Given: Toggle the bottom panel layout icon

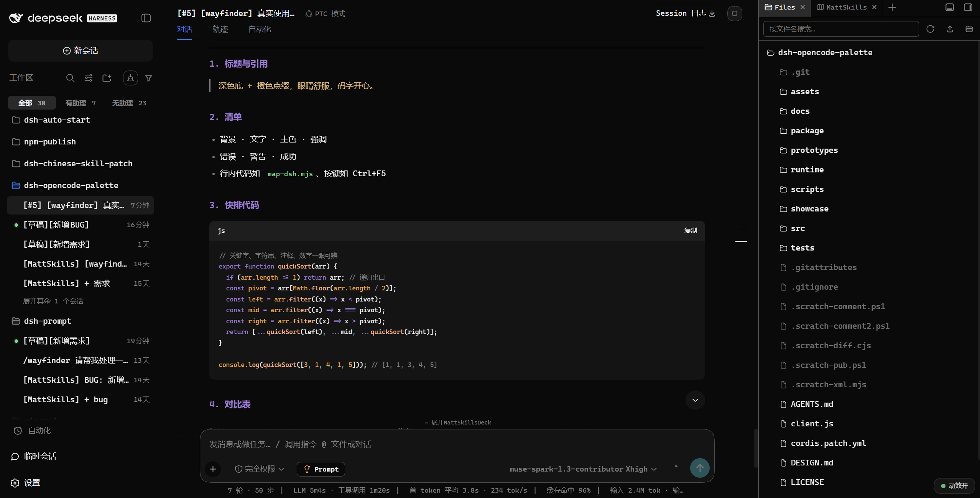Looking at the screenshot, I should [x=950, y=7].
